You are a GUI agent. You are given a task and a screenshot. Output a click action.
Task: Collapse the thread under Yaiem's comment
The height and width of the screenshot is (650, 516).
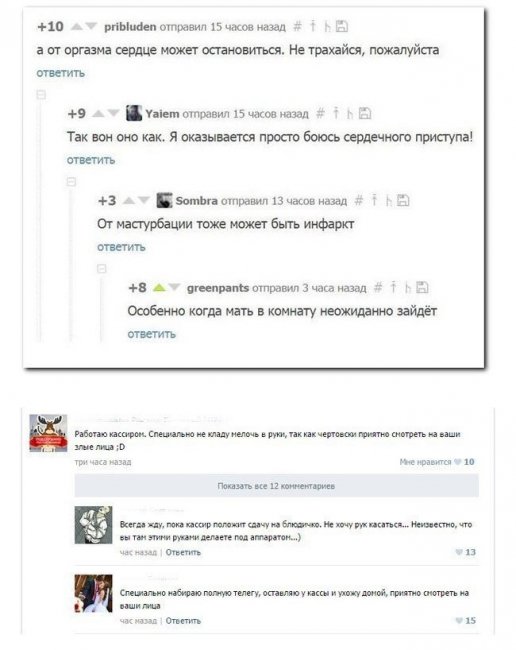[x=71, y=182]
